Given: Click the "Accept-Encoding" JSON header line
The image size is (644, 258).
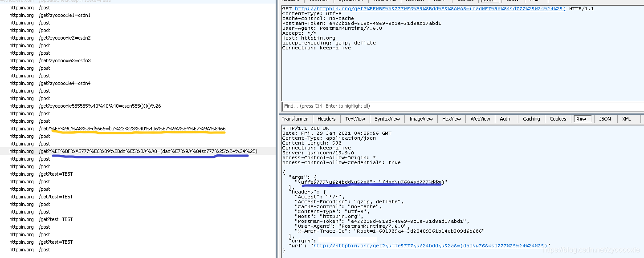Looking at the screenshot, I should tap(349, 202).
